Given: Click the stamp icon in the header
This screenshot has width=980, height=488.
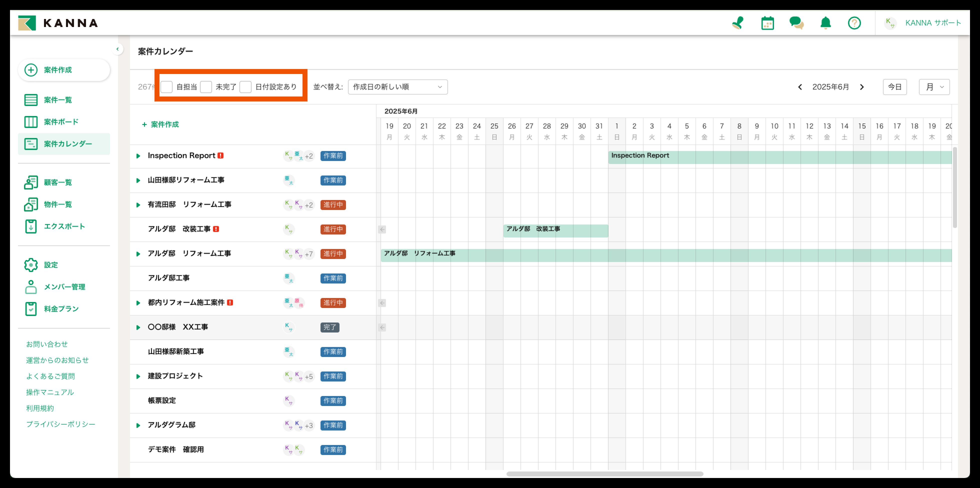Looking at the screenshot, I should tap(738, 23).
